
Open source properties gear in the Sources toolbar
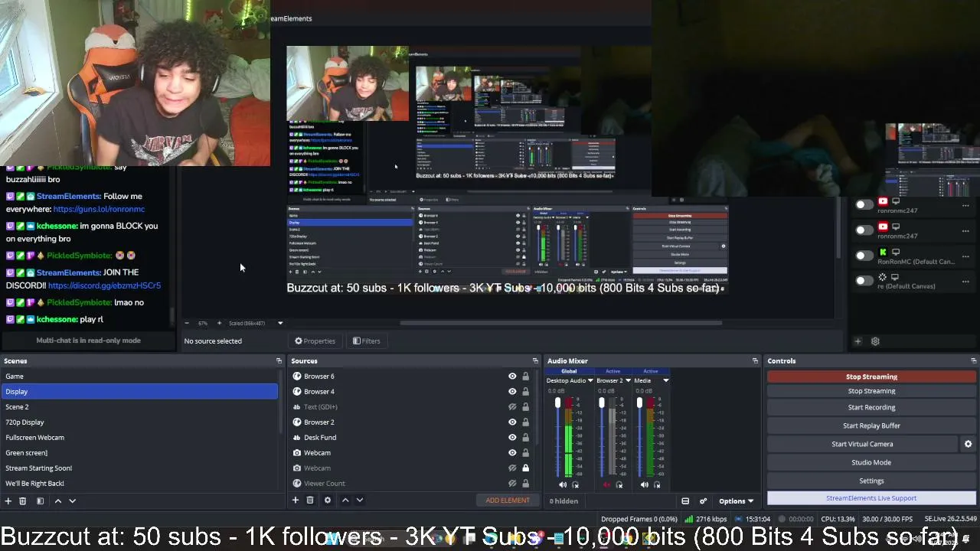328,500
